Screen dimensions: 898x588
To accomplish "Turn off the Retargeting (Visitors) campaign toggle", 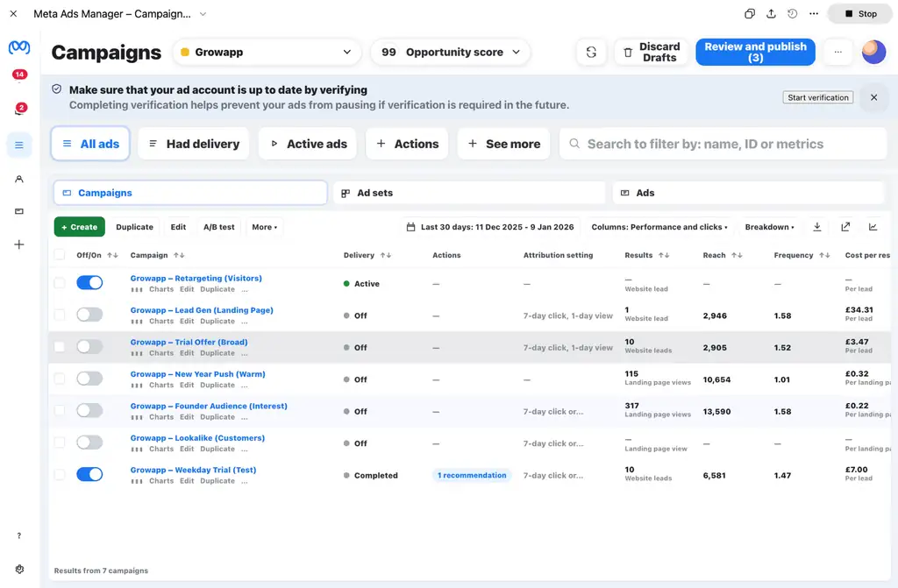I will [90, 282].
